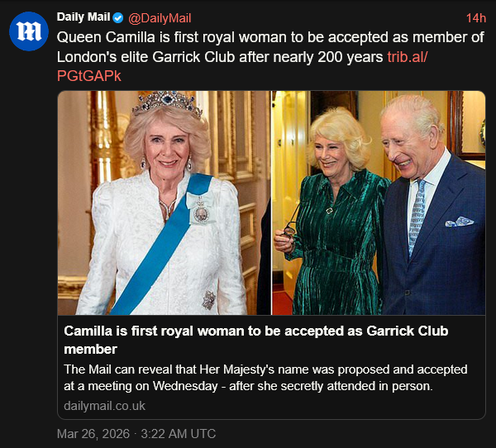
Task: Click the dailymail.co.uk domain label
Action: point(104,406)
